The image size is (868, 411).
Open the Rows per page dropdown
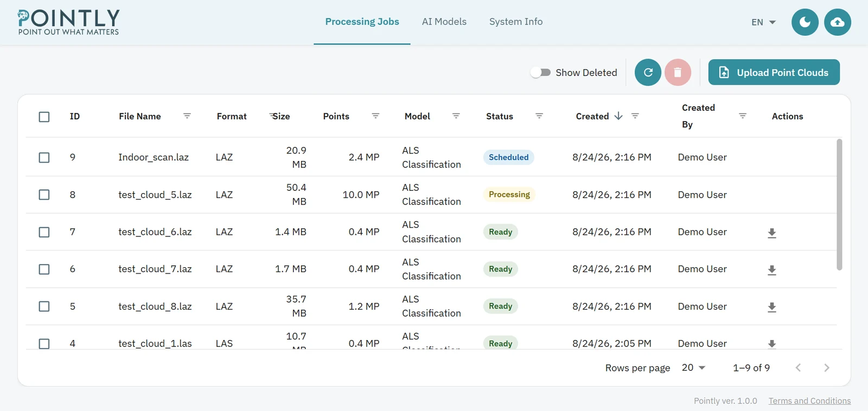[693, 368]
